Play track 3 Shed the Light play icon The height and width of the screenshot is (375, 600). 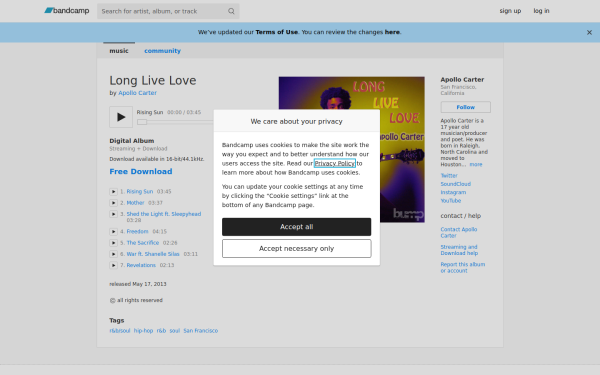click(113, 214)
